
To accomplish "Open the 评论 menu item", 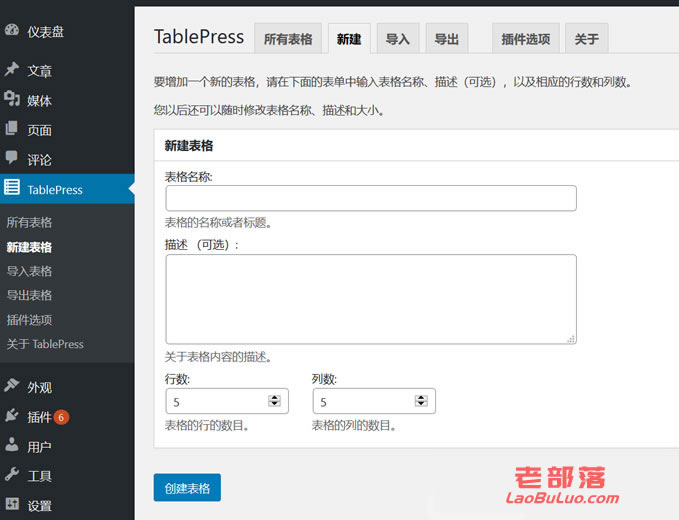I will pyautogui.click(x=39, y=160).
